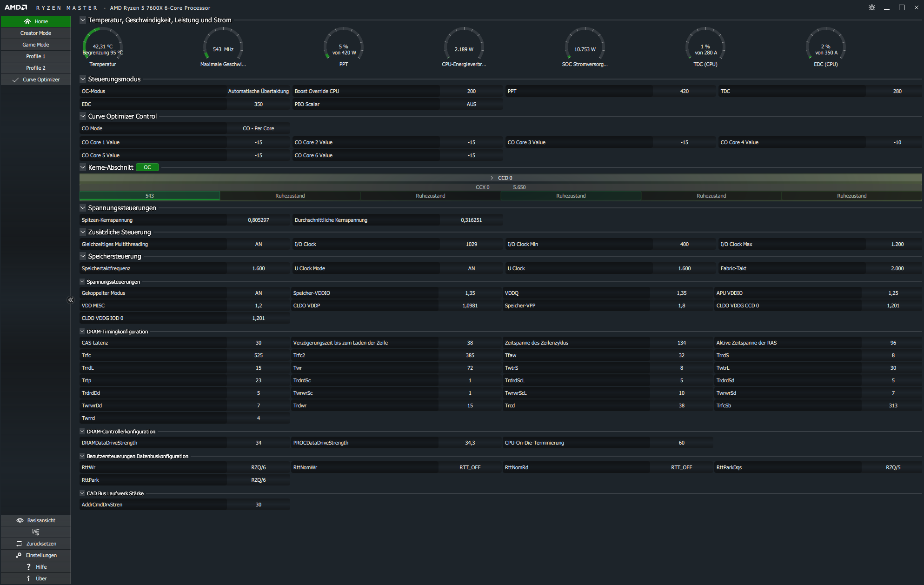This screenshot has height=585, width=924.
Task: Minimize the Ryzen Master window
Action: pyautogui.click(x=887, y=7)
